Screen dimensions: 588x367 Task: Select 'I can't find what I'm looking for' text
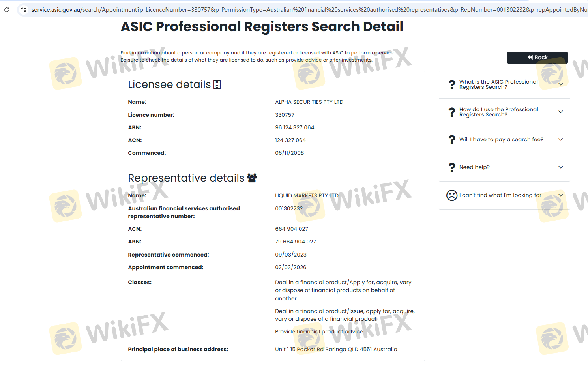click(500, 195)
